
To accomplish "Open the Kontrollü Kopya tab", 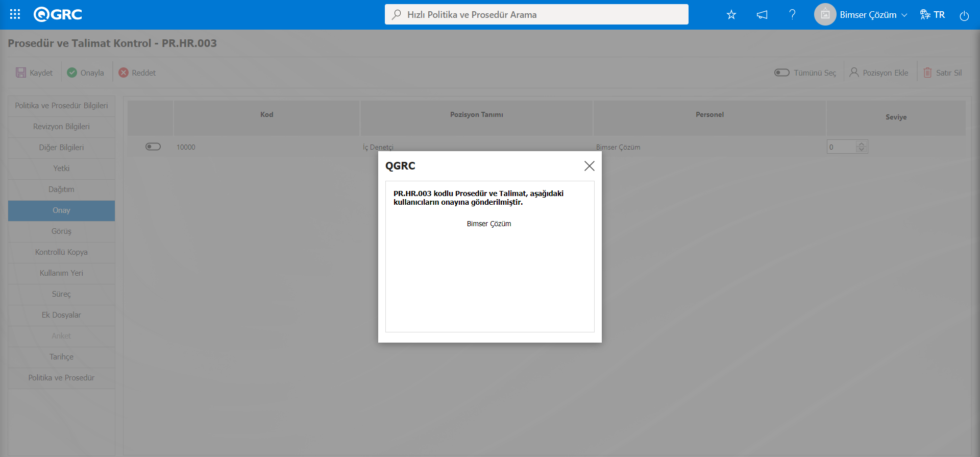I will tap(61, 252).
